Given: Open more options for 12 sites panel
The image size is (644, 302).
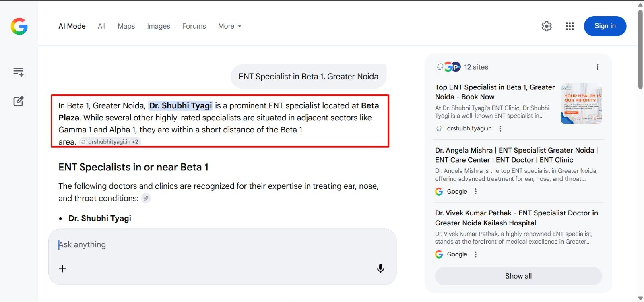Looking at the screenshot, I should pos(597,67).
